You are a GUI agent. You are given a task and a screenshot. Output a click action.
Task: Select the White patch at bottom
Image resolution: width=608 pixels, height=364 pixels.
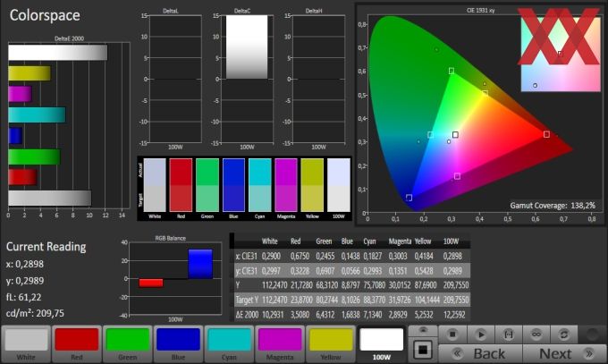(x=26, y=344)
